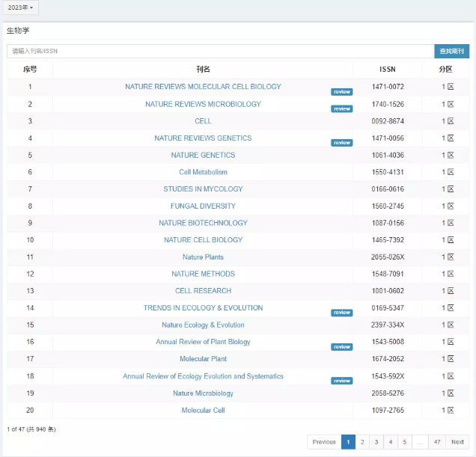Open Annual Review of Plant Biology link

point(203,342)
